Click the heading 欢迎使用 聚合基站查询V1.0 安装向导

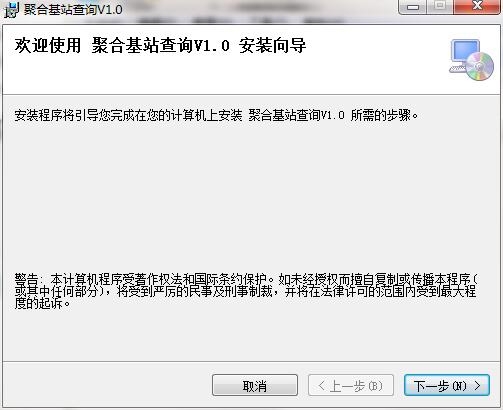(x=160, y=46)
